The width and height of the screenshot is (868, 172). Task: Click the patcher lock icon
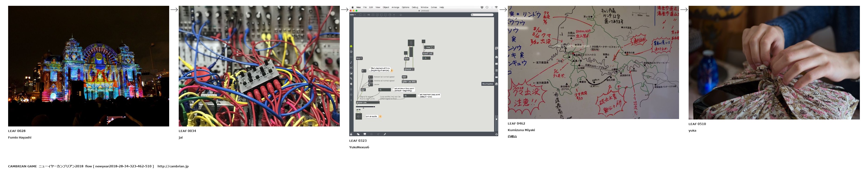point(351,134)
